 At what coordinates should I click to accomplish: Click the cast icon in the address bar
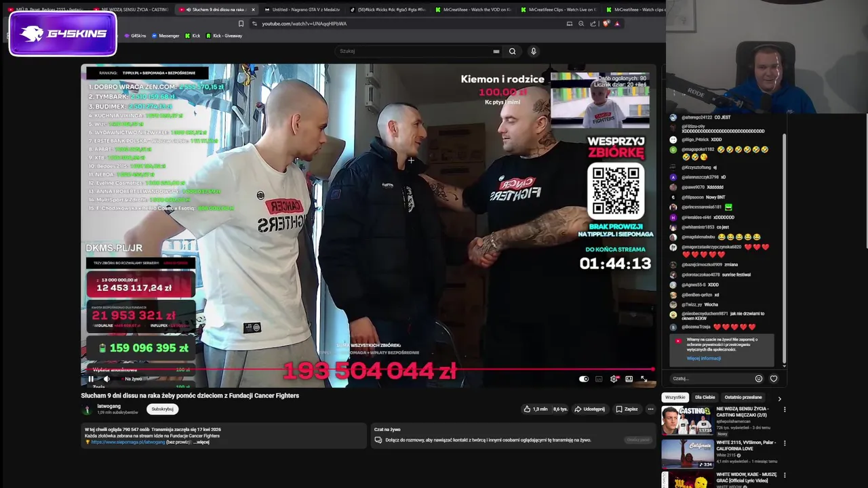point(570,24)
